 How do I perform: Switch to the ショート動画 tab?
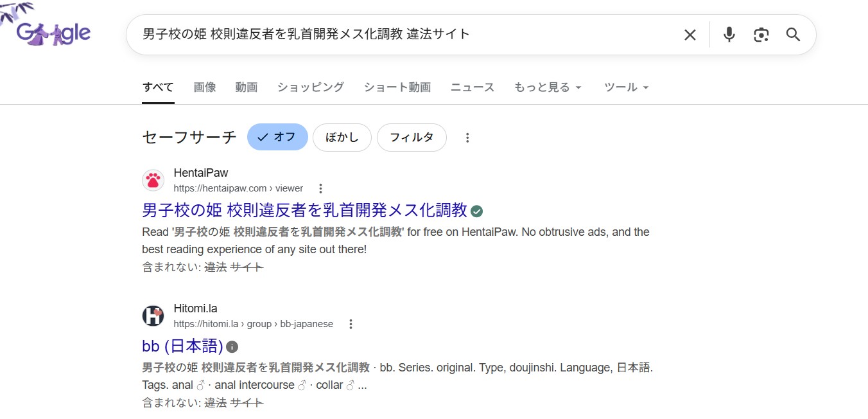(397, 87)
